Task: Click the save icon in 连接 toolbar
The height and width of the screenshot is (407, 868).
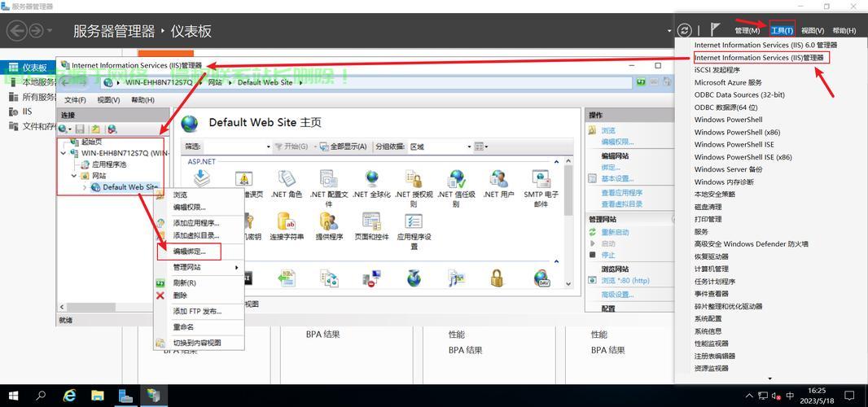Action: tap(80, 129)
